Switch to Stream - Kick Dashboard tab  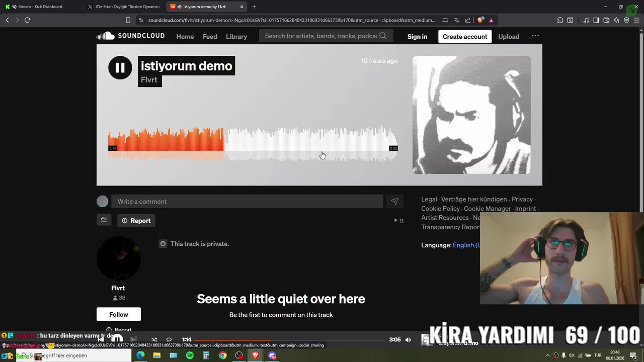click(x=40, y=7)
